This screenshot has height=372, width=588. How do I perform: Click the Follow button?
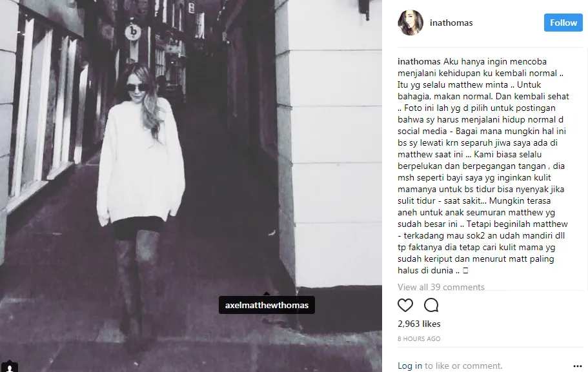coord(563,23)
